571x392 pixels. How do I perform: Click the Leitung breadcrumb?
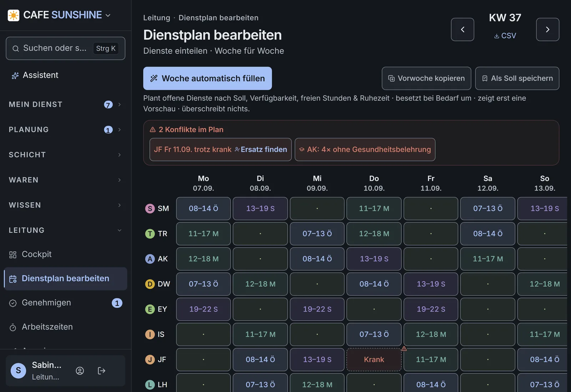pos(157,18)
